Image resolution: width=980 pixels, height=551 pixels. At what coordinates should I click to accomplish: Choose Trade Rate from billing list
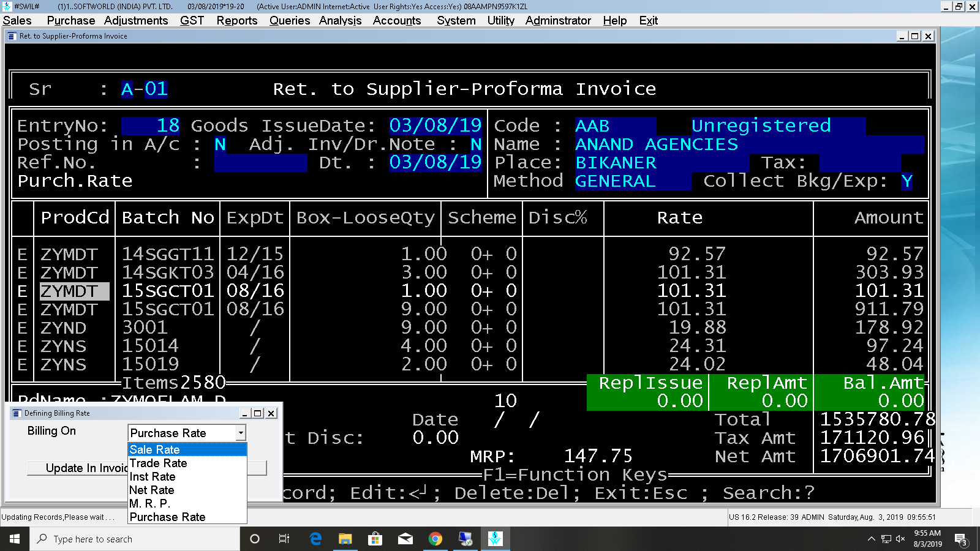point(187,463)
